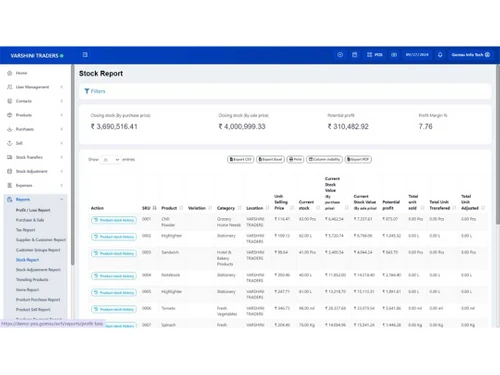Click the Purchases sidebar icon

pos(10,129)
